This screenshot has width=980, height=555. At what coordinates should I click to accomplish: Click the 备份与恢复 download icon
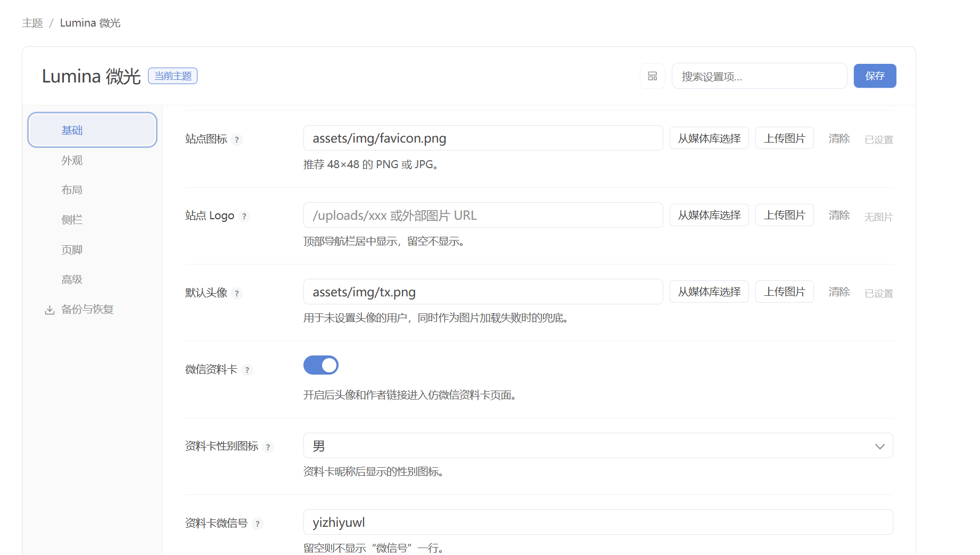(50, 310)
